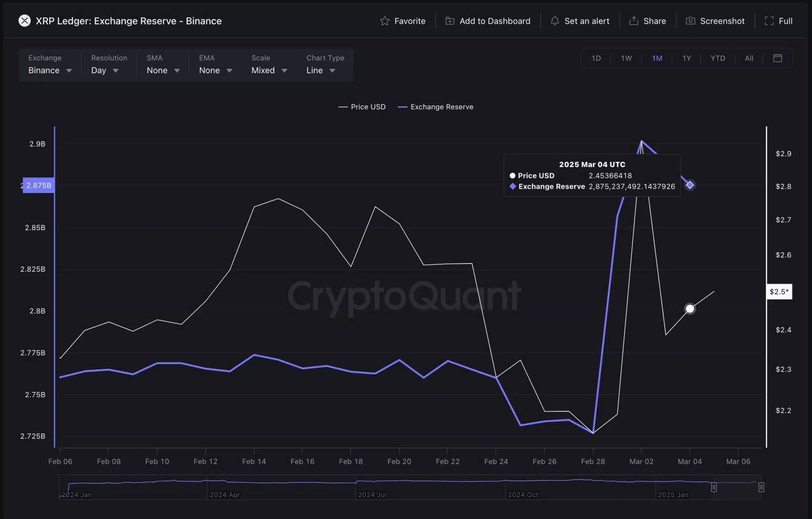The height and width of the screenshot is (519, 812).
Task: Click the arrow next to Day
Action: pos(116,71)
